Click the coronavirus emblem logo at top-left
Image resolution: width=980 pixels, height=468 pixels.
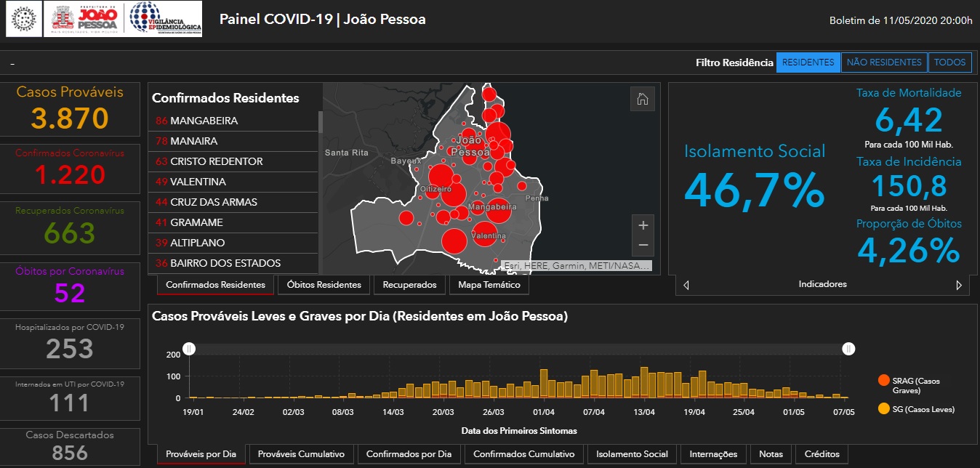tap(25, 19)
